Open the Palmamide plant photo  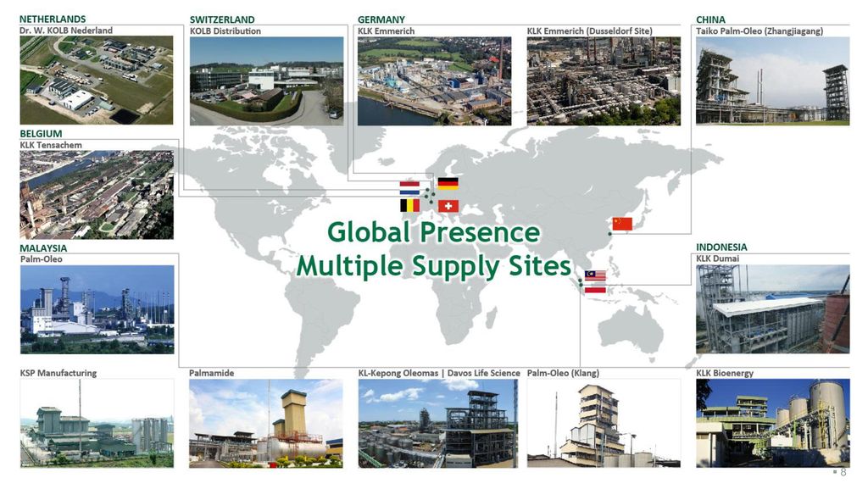(x=265, y=423)
